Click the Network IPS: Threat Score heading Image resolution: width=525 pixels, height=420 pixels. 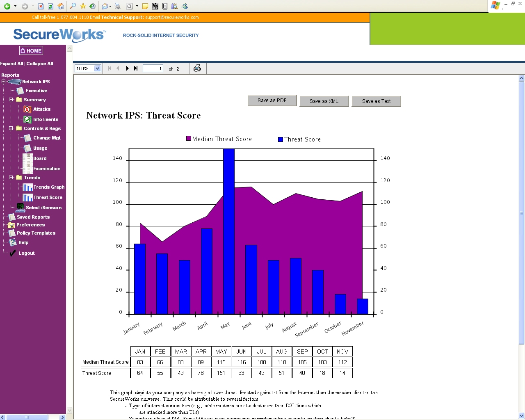pyautogui.click(x=144, y=116)
